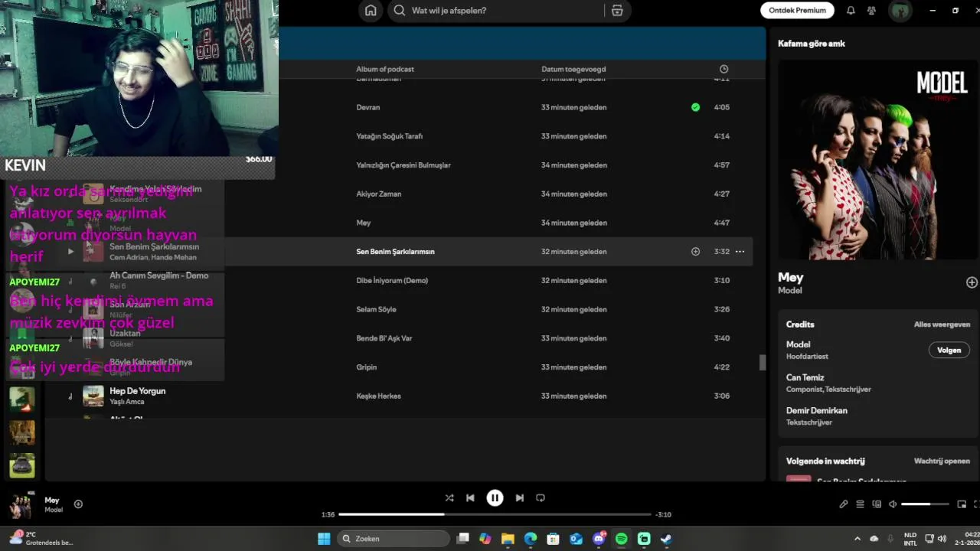The image size is (980, 551).
Task: Seek along the song progress bar
Action: 495,514
